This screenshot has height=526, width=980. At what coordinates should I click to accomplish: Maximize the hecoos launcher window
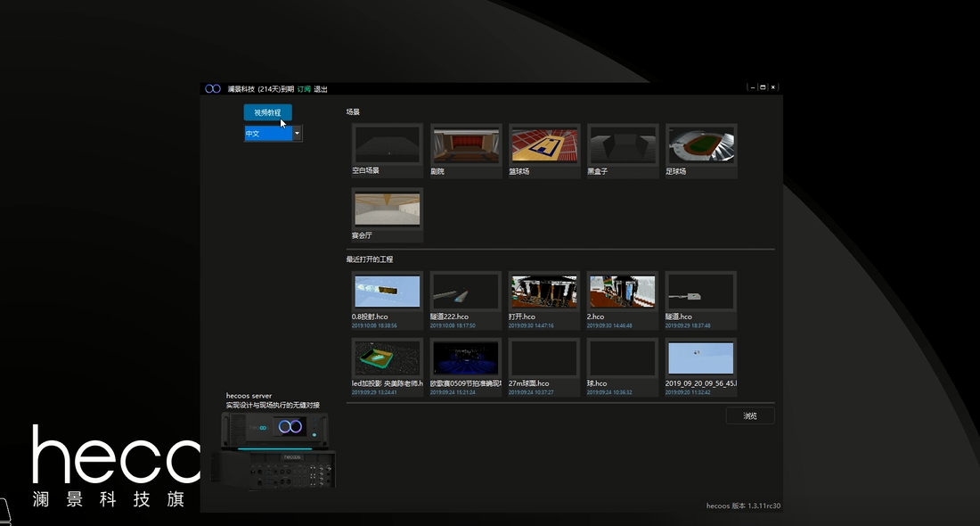pyautogui.click(x=763, y=87)
